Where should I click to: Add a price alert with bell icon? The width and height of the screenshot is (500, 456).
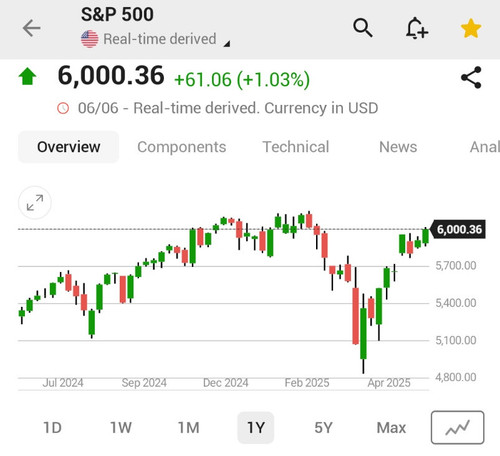click(417, 28)
